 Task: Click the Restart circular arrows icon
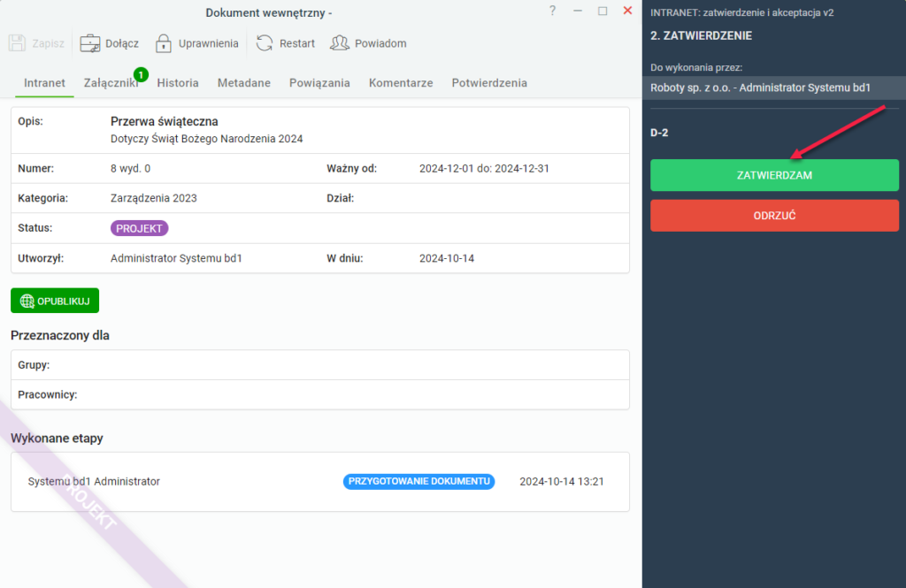click(x=265, y=43)
